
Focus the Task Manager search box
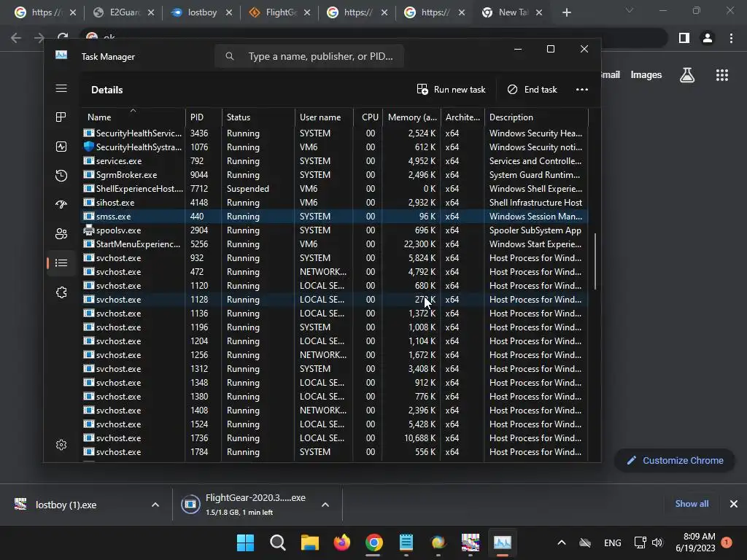[309, 56]
